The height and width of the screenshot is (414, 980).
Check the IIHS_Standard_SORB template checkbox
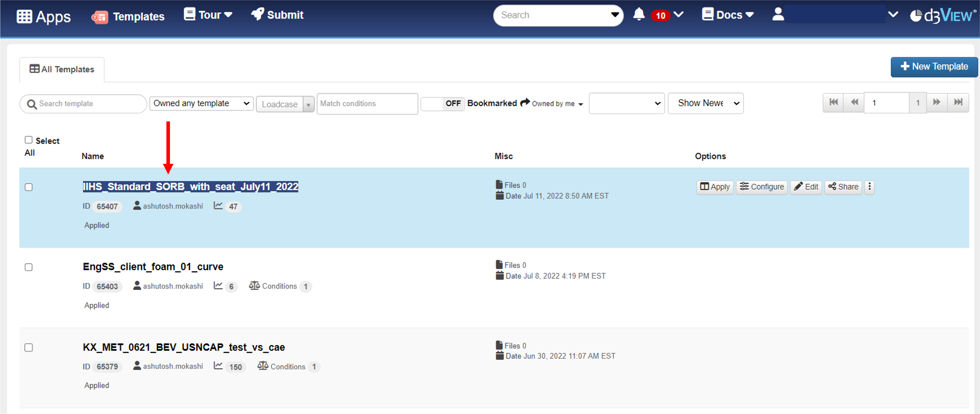(29, 187)
